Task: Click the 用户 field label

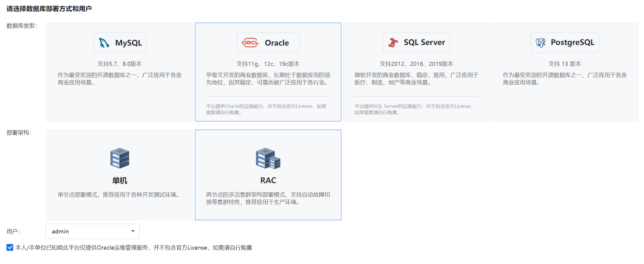Action: point(13,231)
